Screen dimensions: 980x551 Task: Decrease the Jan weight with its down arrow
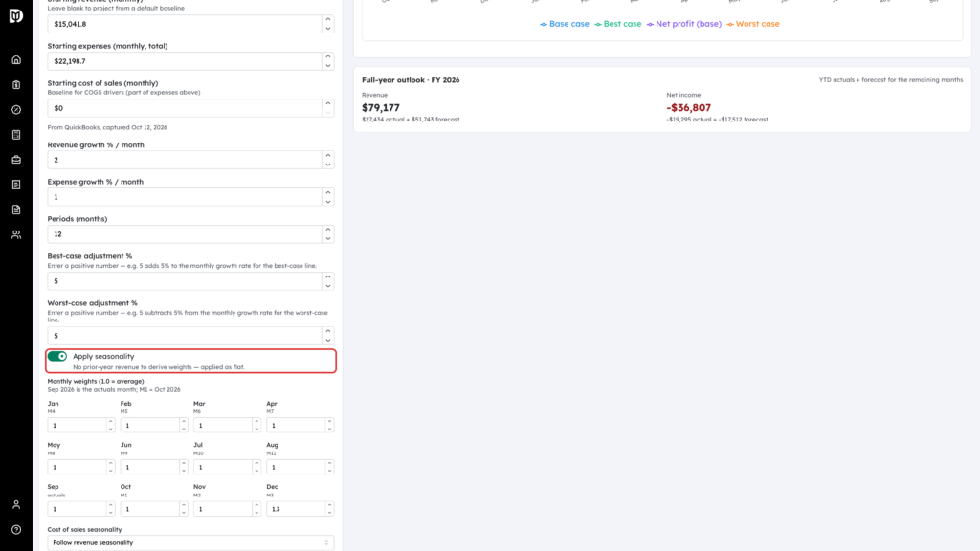tap(111, 430)
